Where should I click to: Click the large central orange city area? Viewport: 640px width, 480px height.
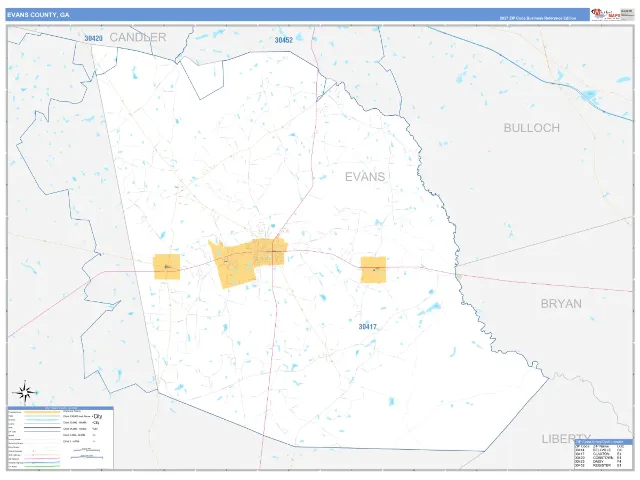tap(247, 263)
